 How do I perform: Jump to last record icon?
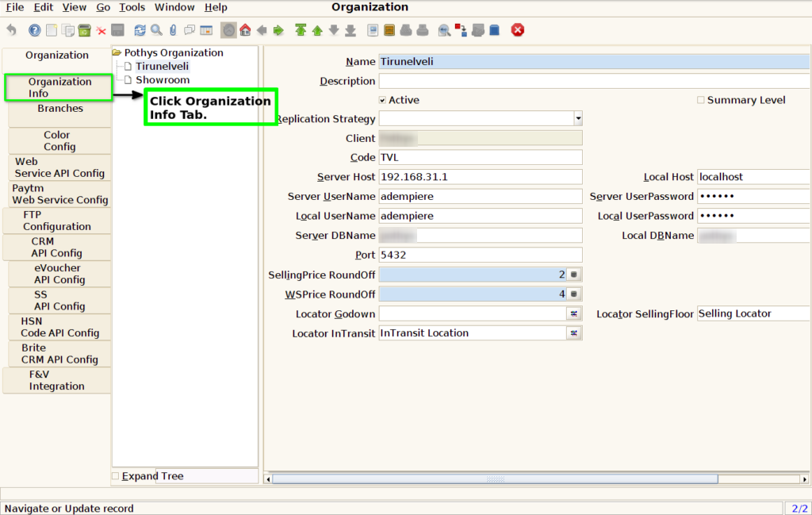click(350, 30)
